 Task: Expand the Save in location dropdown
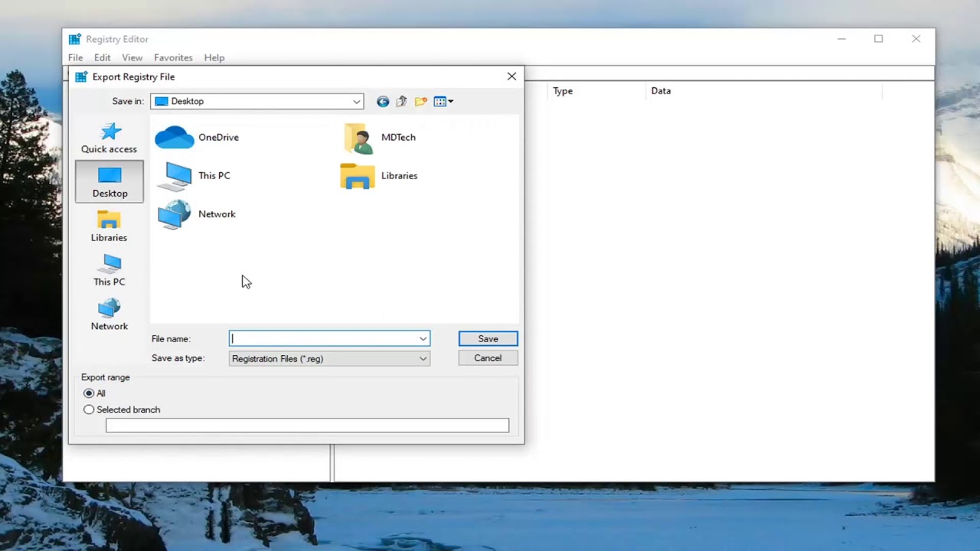click(x=357, y=101)
